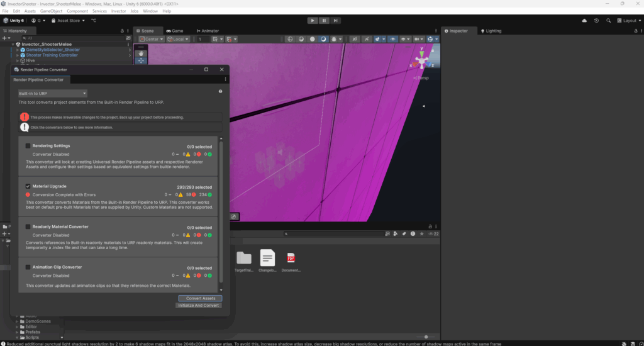644x346 pixels.
Task: Click the Initialize And Convert button
Action: [199, 305]
